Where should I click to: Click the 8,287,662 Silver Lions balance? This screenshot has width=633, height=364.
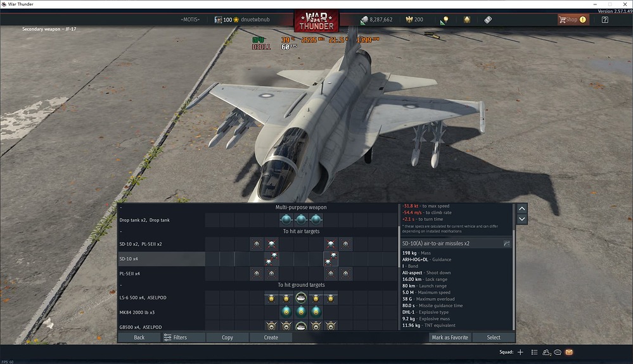point(381,20)
